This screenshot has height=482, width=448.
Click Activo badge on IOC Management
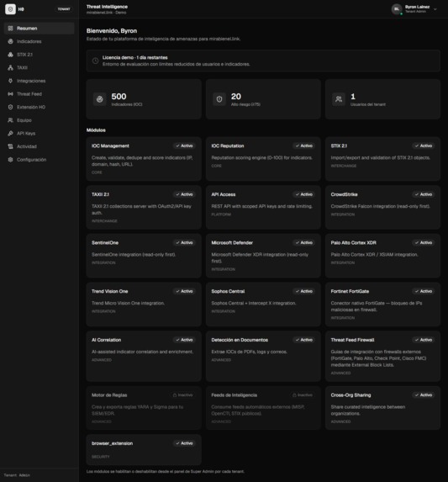[x=184, y=146]
